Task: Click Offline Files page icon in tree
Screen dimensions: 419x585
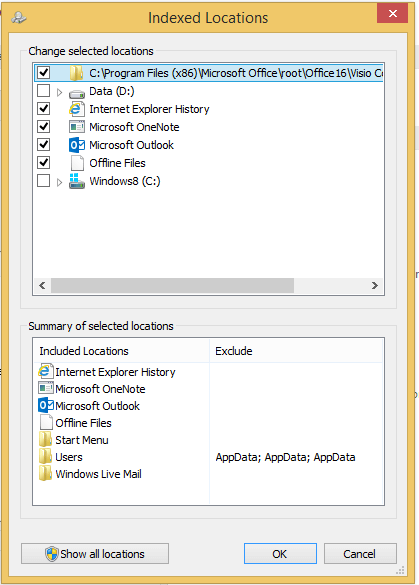Action: 77,163
